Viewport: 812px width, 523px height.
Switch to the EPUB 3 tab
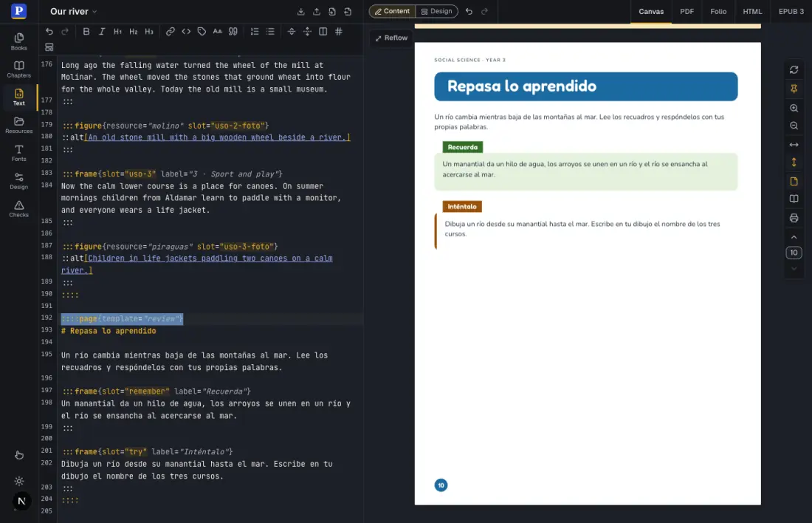(791, 11)
